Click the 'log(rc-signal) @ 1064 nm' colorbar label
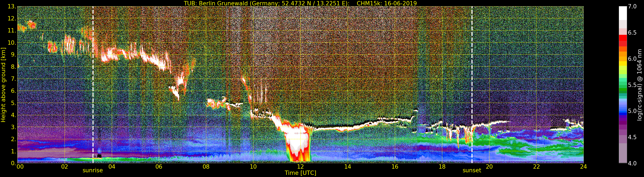 [x=639, y=85]
